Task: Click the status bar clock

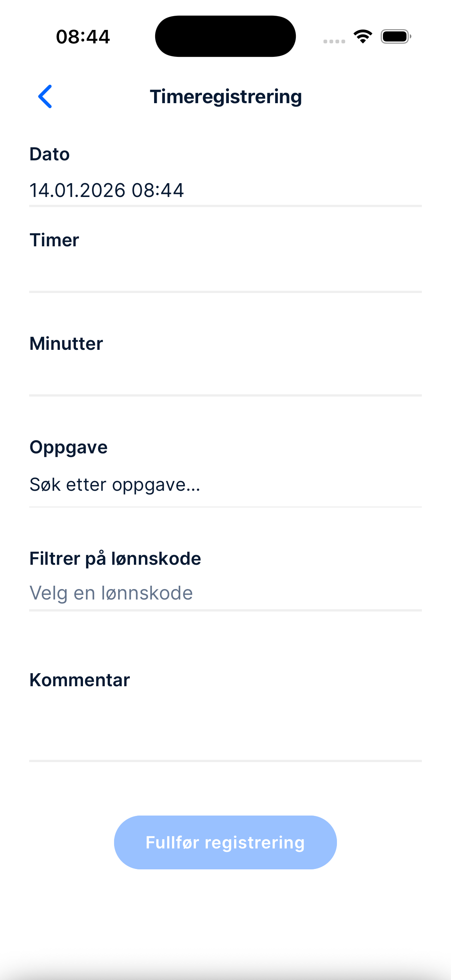Action: point(83,37)
